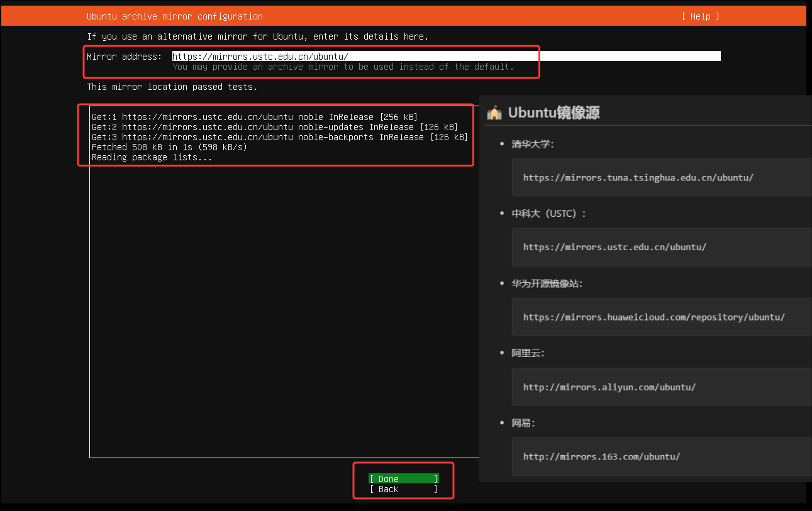Image resolution: width=812 pixels, height=511 pixels.
Task: Select the Back button
Action: tap(403, 489)
